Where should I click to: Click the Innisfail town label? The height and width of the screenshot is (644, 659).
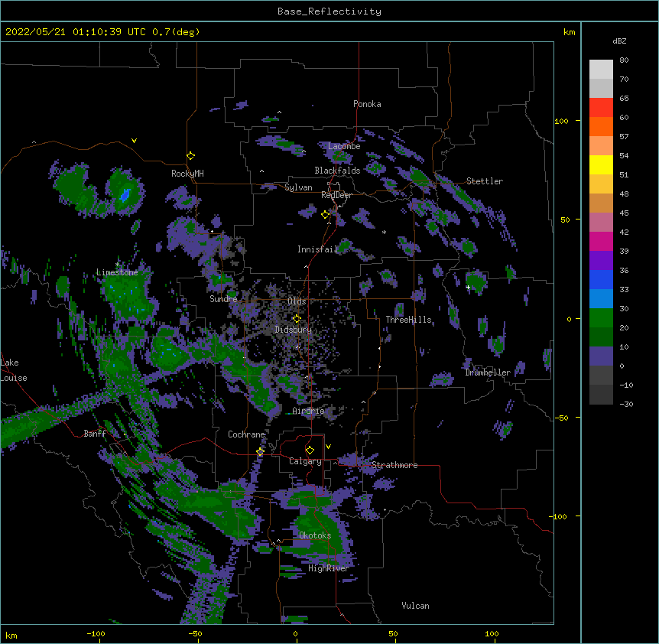pyautogui.click(x=317, y=249)
